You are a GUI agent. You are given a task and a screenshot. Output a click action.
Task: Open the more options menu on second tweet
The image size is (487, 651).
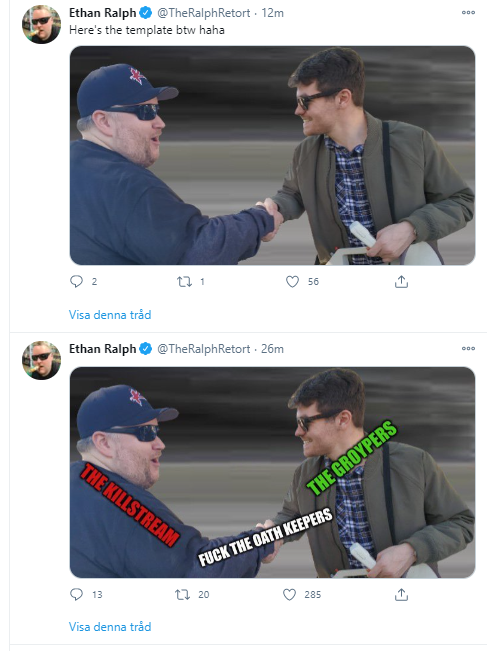(x=468, y=348)
